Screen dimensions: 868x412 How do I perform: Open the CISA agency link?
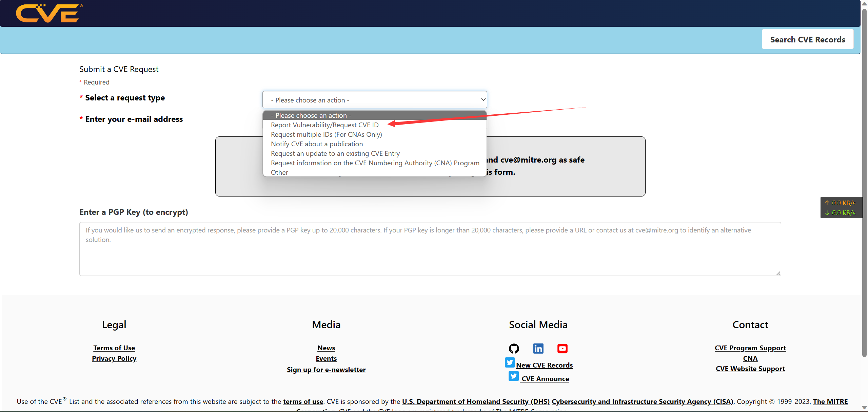pyautogui.click(x=643, y=401)
